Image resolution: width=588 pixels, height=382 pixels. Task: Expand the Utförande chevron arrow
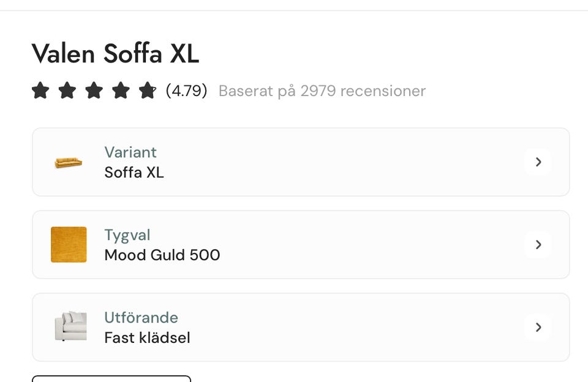pyautogui.click(x=538, y=328)
